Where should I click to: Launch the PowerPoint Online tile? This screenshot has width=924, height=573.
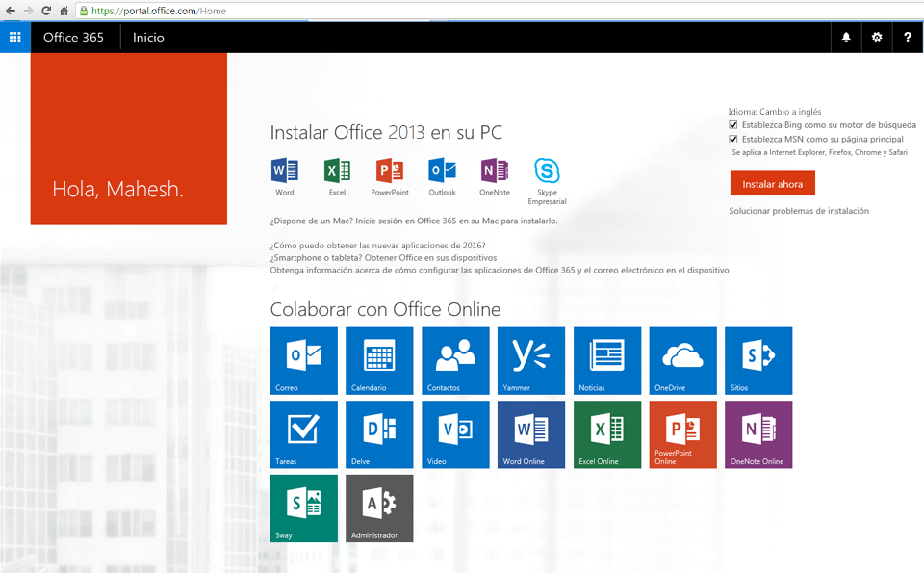coord(683,434)
